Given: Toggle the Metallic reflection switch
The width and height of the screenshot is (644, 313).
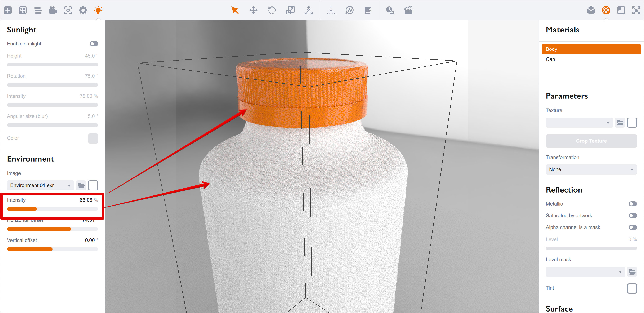Looking at the screenshot, I should 632,204.
